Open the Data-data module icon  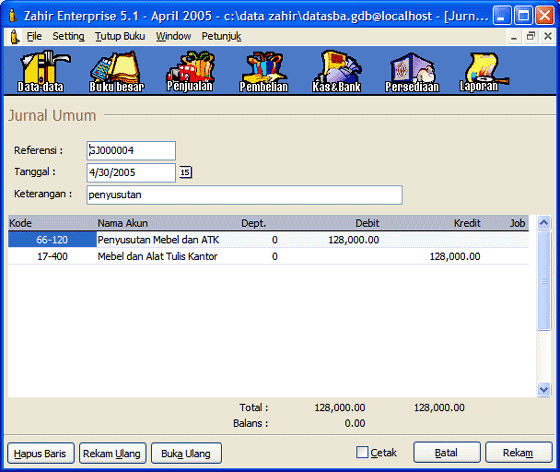click(42, 71)
